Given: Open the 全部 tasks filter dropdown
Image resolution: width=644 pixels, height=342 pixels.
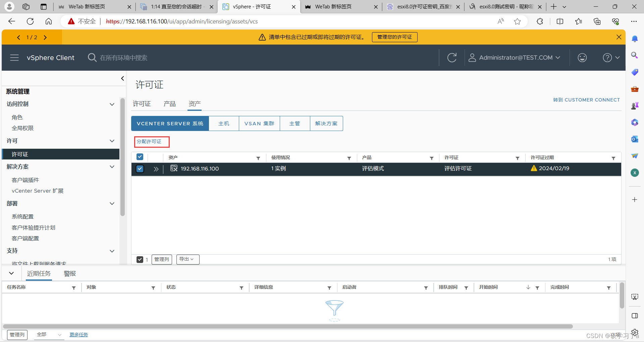Looking at the screenshot, I should [49, 335].
